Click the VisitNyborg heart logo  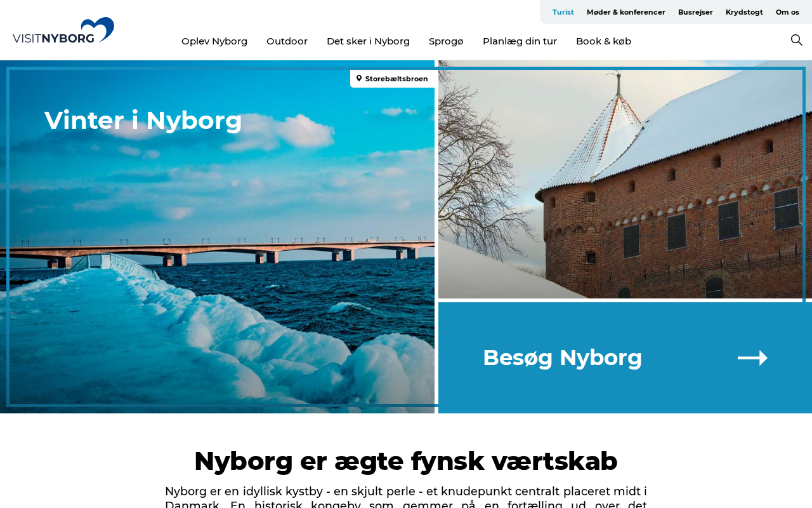(x=63, y=30)
